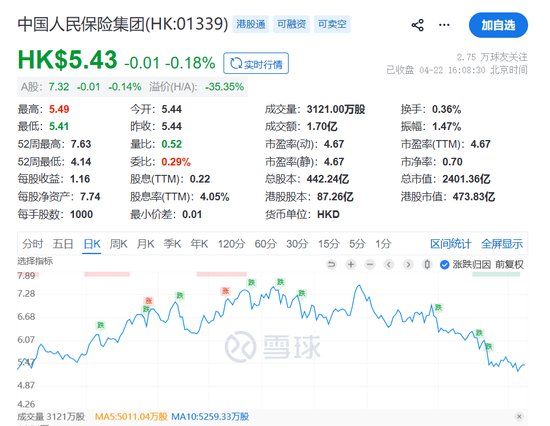Click the MA10:5259.33万股 label
Viewport: 550px width, 426px height.
[x=210, y=417]
